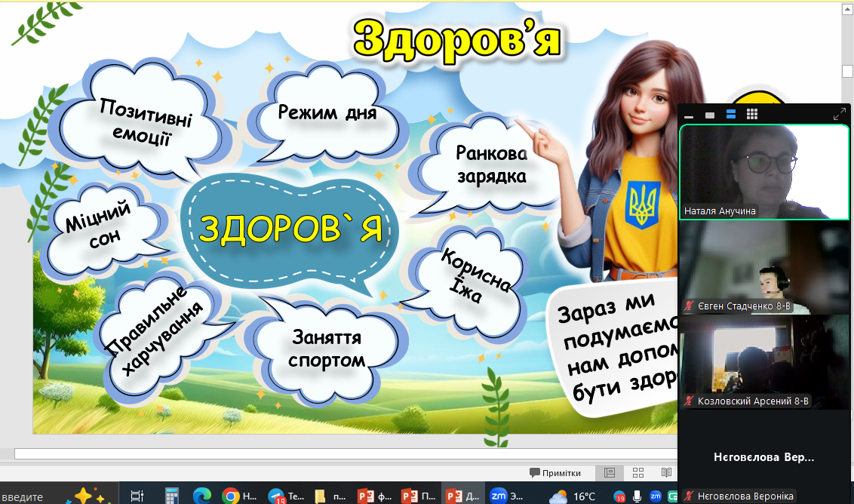Show only active speaker in Zoom panel
The width and height of the screenshot is (854, 504).
709,115
